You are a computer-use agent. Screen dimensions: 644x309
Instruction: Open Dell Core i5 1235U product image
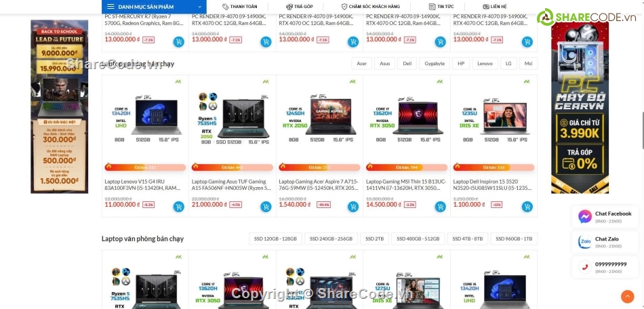click(494, 119)
